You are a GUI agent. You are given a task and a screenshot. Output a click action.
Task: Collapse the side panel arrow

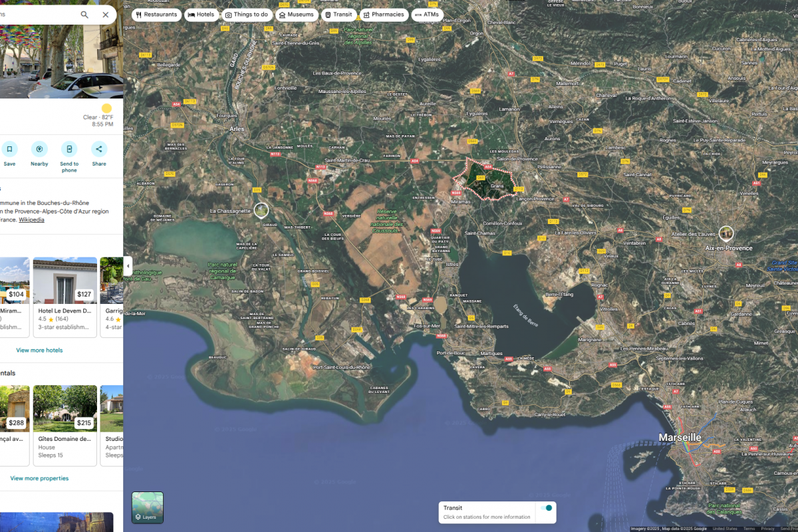128,265
